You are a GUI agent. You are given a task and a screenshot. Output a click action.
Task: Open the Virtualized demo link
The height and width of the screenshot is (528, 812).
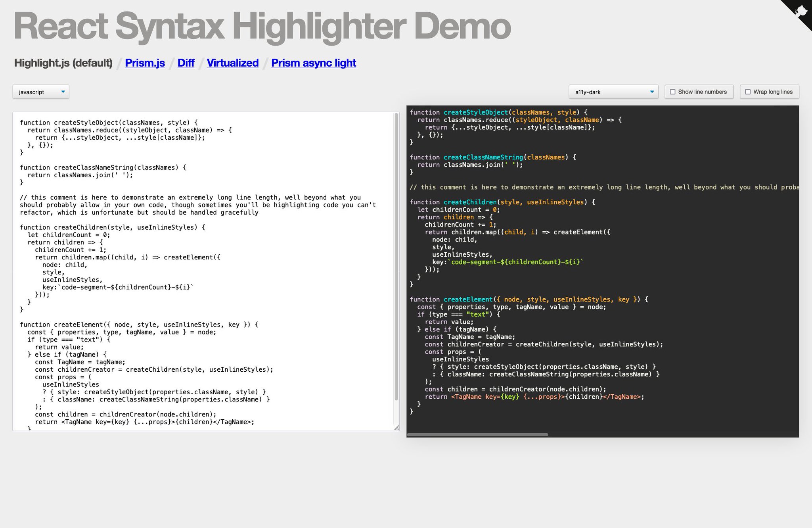tap(233, 63)
